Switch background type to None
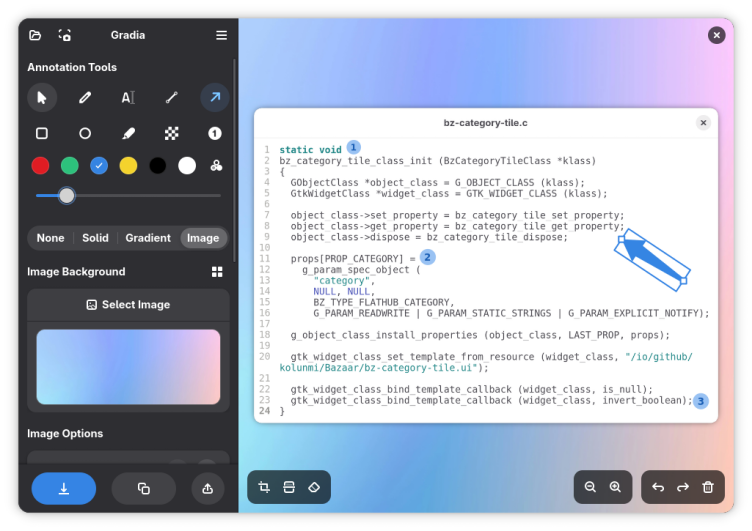The width and height of the screenshot is (752, 531). tap(50, 238)
